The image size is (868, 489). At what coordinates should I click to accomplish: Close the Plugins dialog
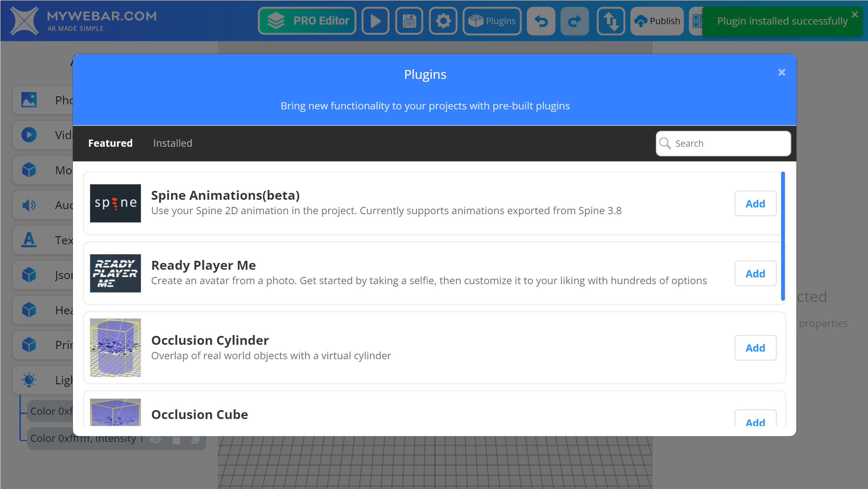point(782,73)
